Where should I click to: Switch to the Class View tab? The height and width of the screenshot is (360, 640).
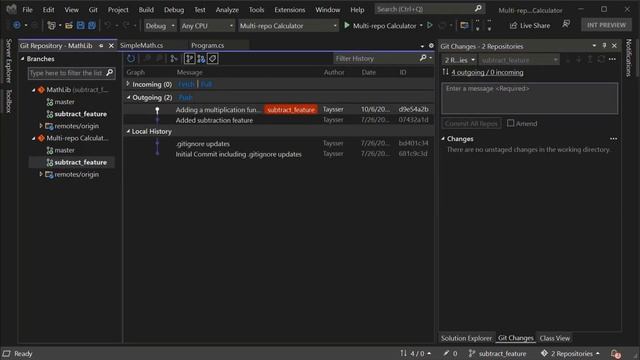point(555,338)
